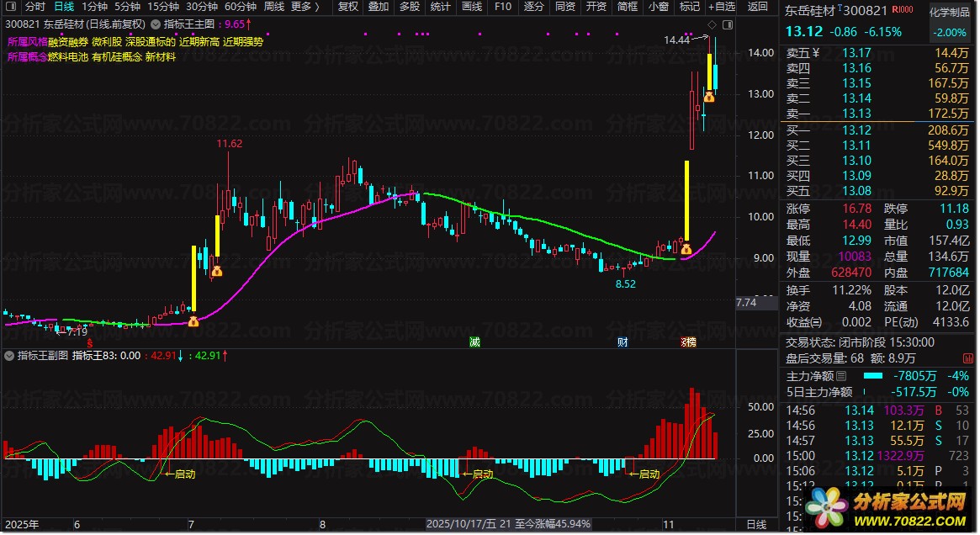Expand the 指标王副图 indicator dropdown circle
980x535 pixels.
(8, 356)
